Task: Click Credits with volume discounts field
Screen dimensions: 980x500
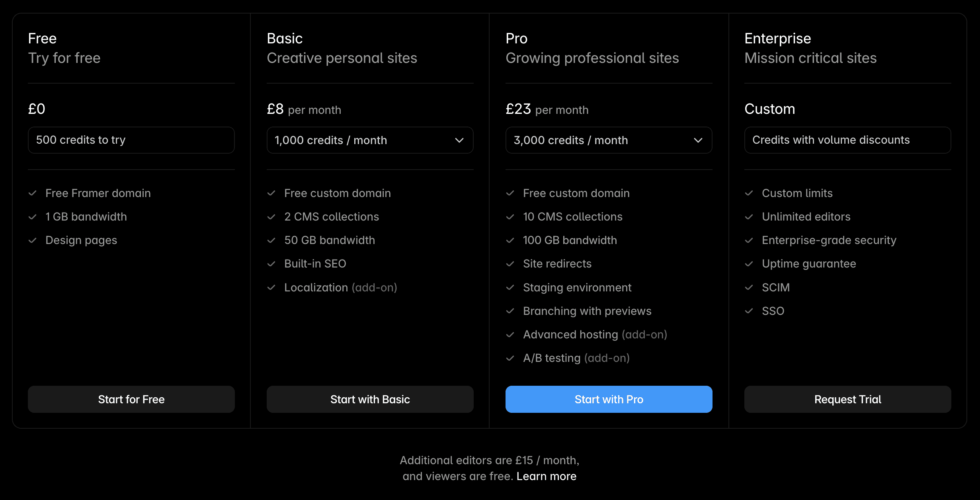Action: pos(847,140)
